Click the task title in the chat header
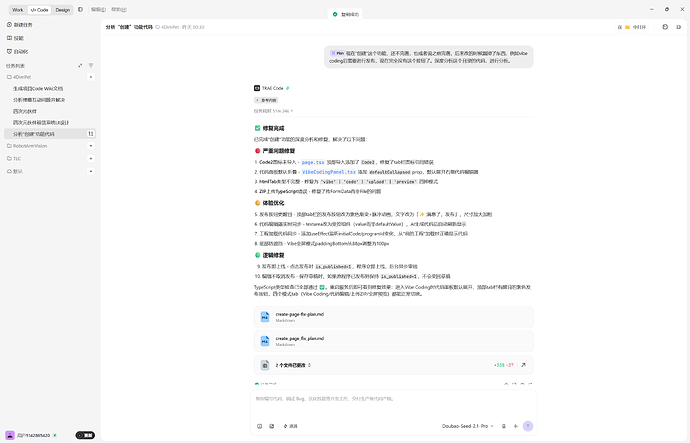Screen dimensions: 690x443 129,27
